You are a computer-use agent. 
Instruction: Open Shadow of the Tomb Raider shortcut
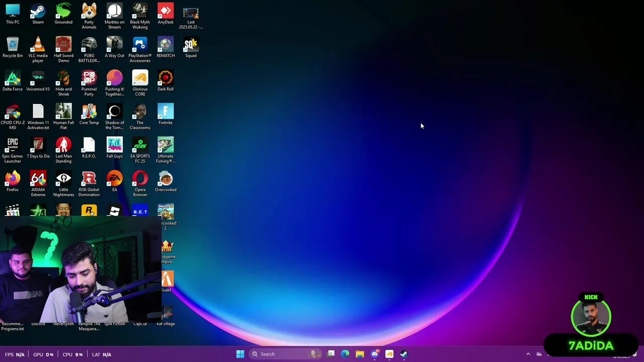point(114,117)
